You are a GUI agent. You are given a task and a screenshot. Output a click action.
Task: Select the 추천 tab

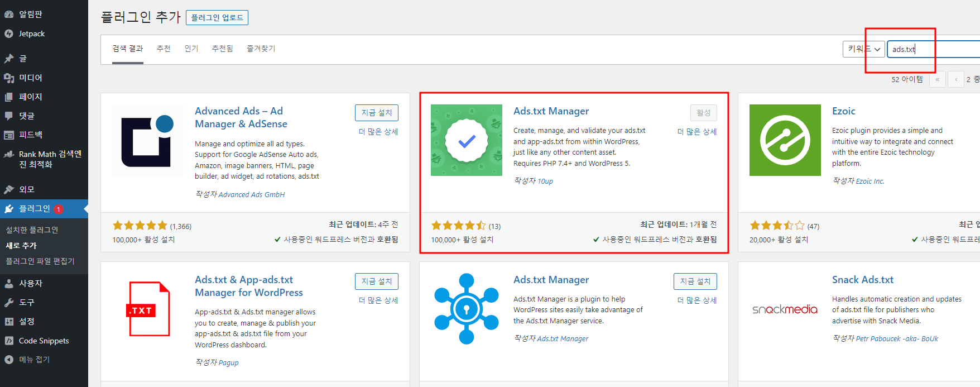pos(164,49)
